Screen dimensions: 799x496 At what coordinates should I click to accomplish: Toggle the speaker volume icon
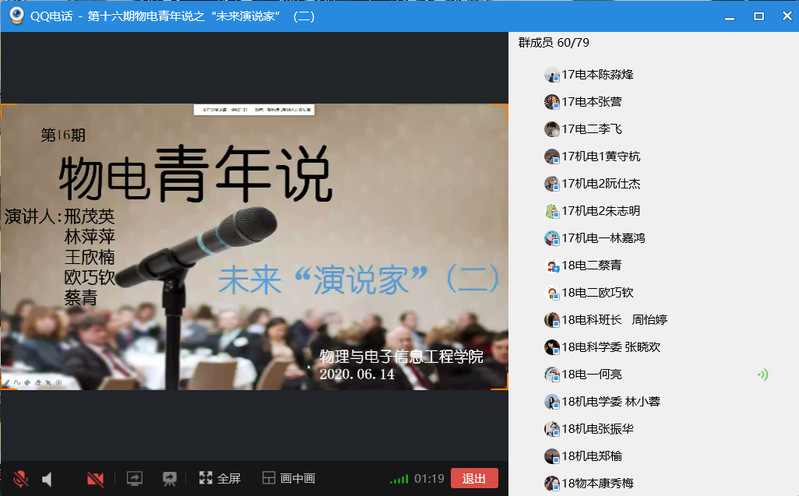pyautogui.click(x=47, y=479)
